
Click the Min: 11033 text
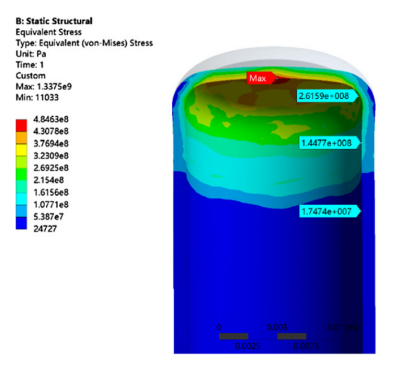[x=37, y=98]
